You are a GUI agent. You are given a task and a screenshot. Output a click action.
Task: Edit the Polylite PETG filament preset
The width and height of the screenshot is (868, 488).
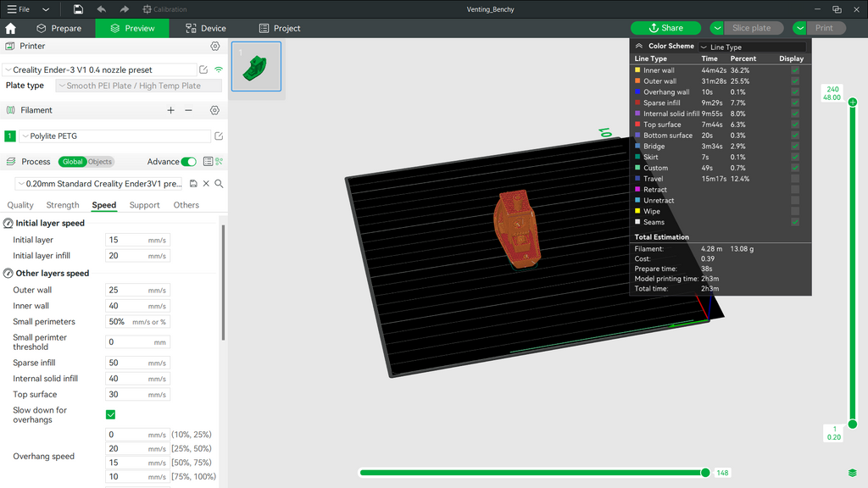point(219,136)
